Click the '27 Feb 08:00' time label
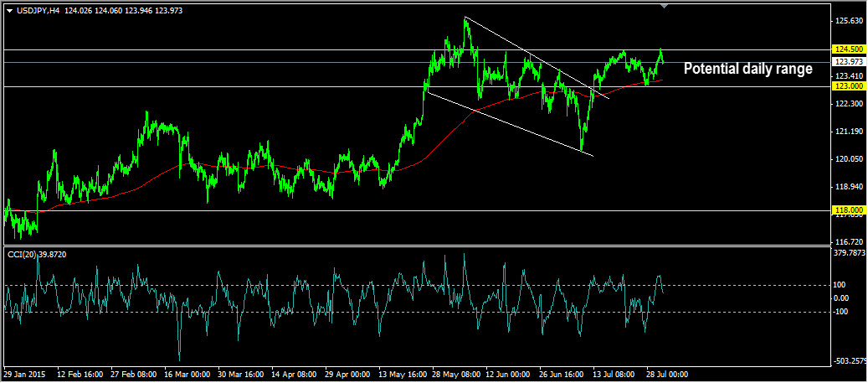The width and height of the screenshot is (868, 383). coord(133,374)
